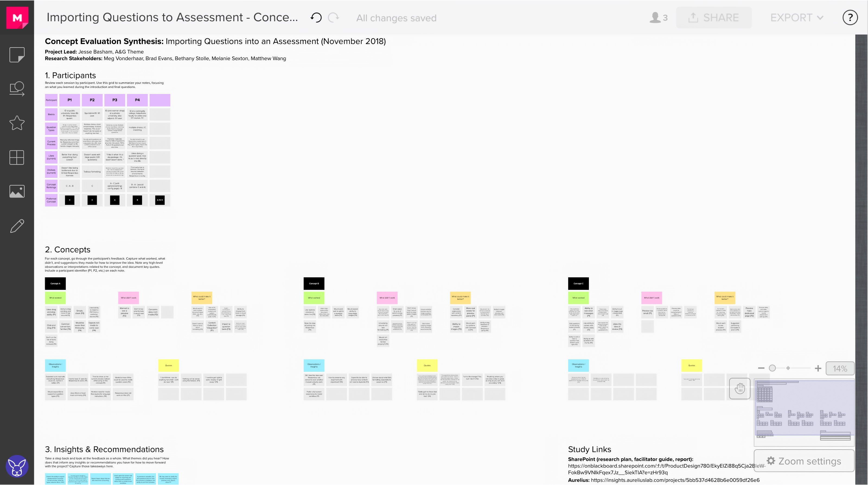Select the draw (pencil) tool

pos(17,226)
